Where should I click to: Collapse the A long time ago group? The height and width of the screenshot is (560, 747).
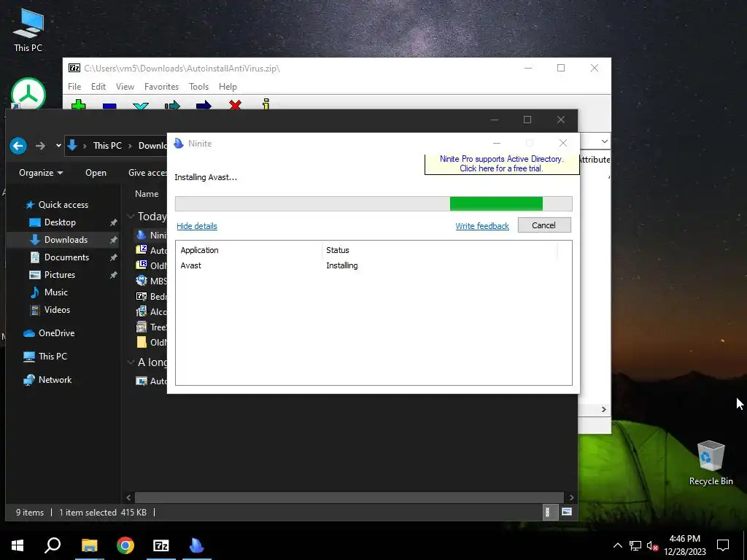coord(131,362)
